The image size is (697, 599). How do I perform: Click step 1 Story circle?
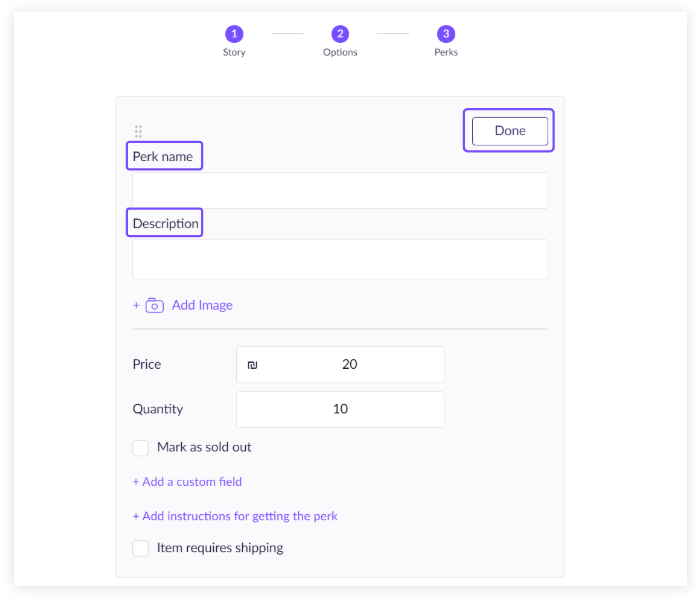click(x=234, y=34)
